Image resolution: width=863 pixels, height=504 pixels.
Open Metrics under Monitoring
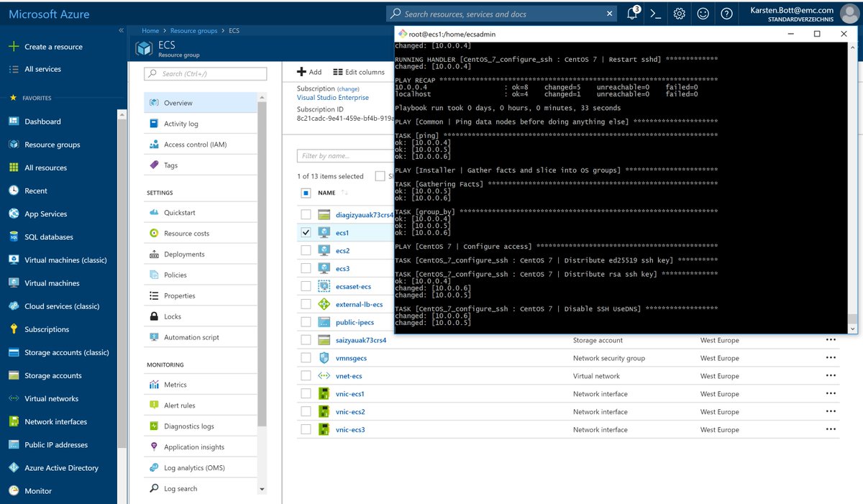175,385
